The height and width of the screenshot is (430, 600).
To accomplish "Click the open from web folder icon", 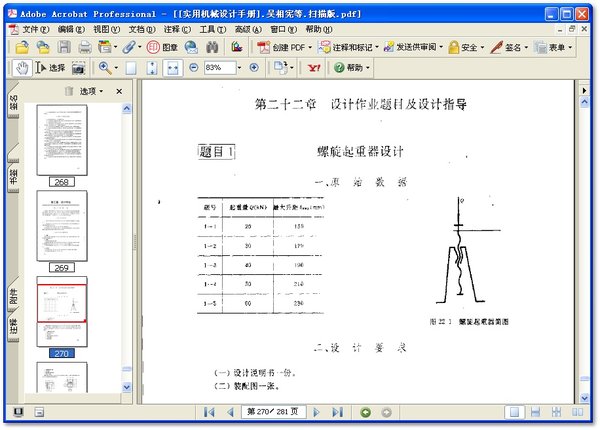I will coord(43,47).
